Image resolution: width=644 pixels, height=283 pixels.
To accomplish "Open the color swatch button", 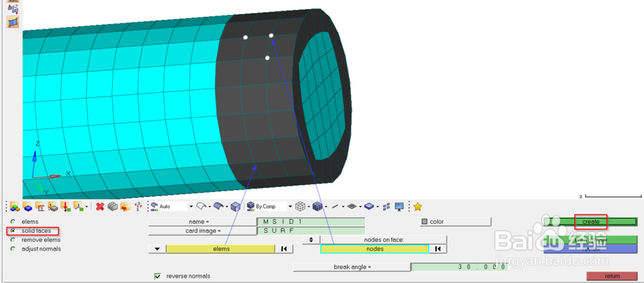I will (x=456, y=222).
